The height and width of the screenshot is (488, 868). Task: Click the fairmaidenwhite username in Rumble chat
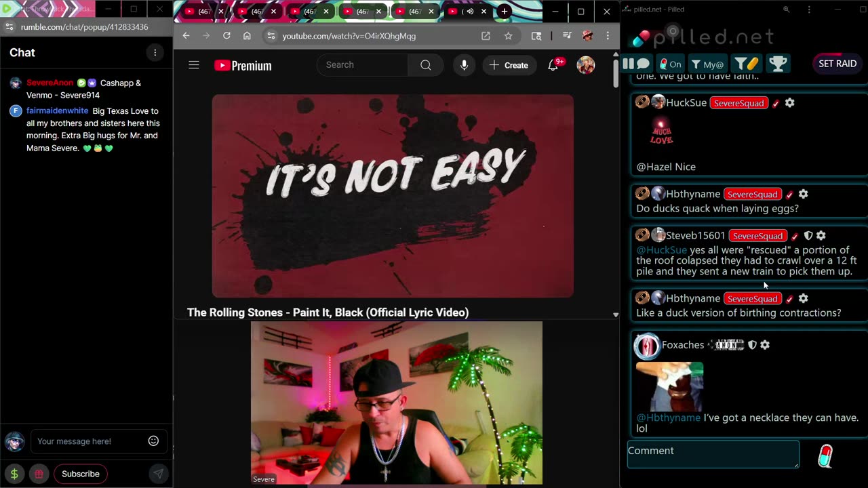tap(57, 110)
